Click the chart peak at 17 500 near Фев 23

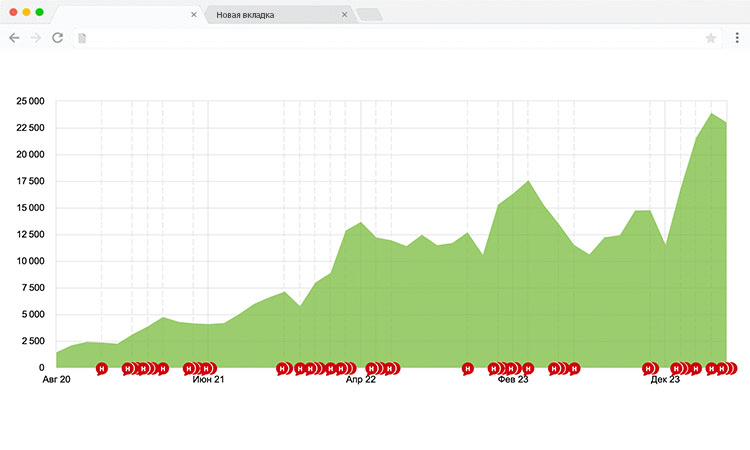528,181
